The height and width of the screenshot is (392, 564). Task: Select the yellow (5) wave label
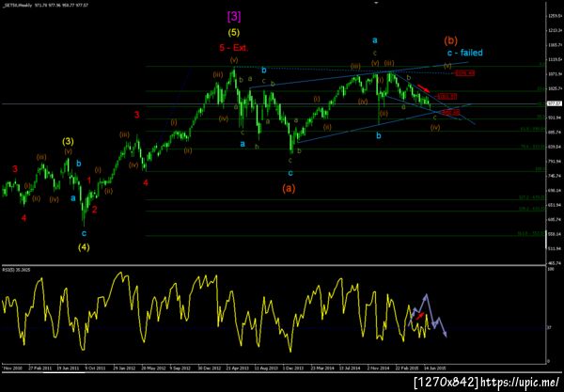234,32
